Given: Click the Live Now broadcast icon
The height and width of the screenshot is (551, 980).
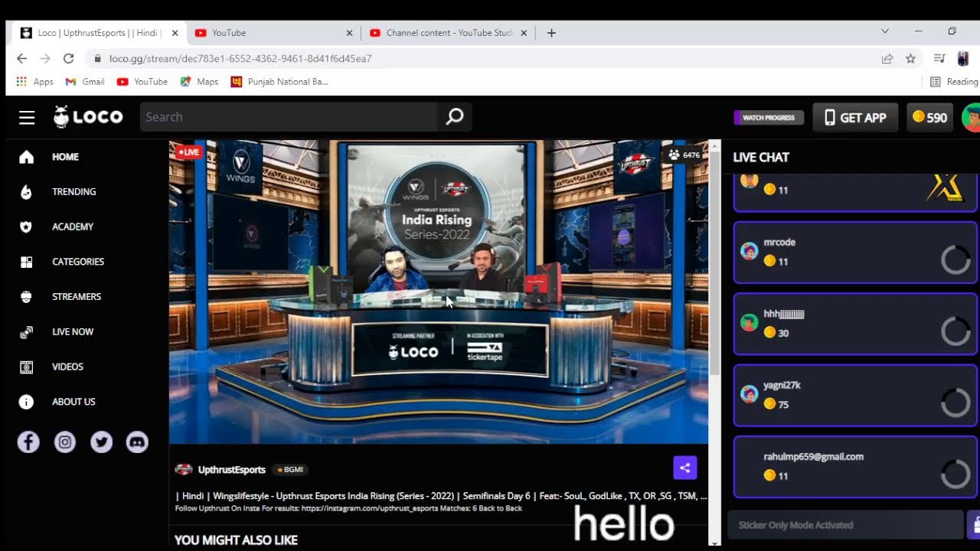Looking at the screenshot, I should [27, 332].
